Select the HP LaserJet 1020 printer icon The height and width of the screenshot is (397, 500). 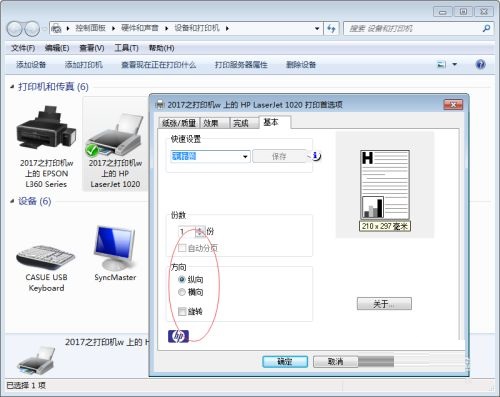coord(115,135)
